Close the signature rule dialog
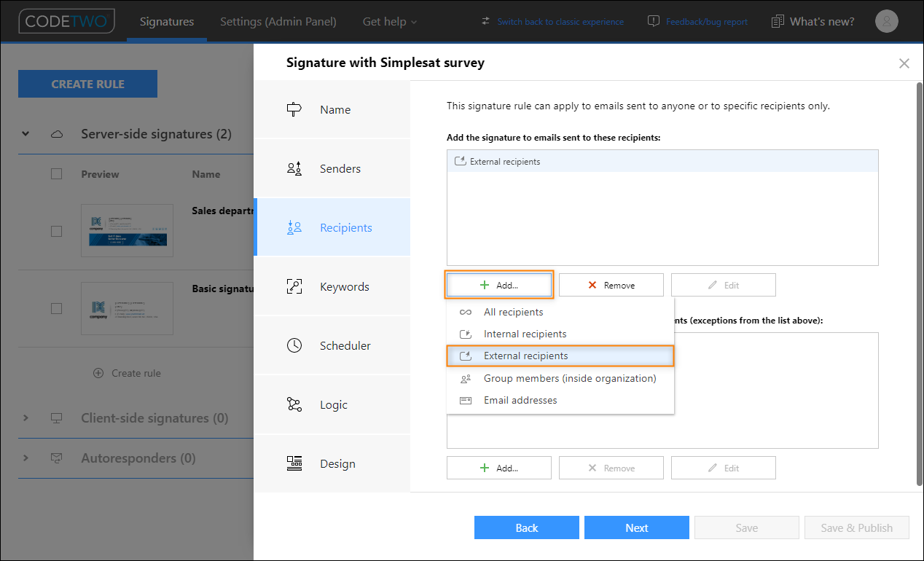 (x=904, y=63)
